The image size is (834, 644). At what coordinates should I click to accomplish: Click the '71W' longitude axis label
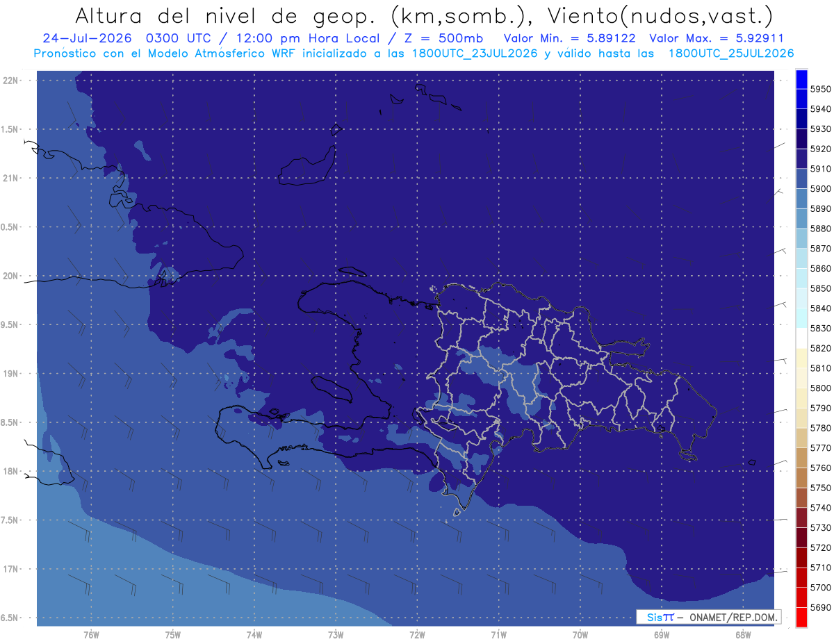click(498, 634)
